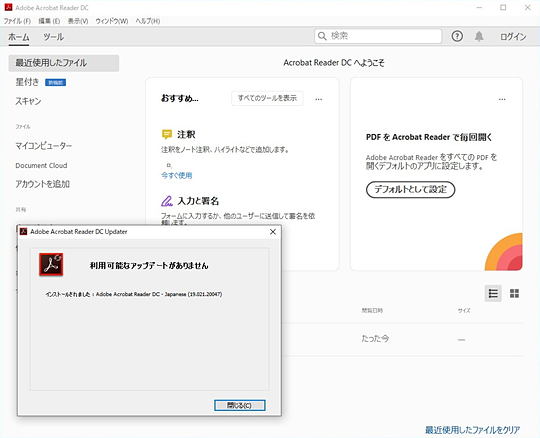Viewport: 540px width, 438px height.
Task: Click the search magnifier icon
Action: pos(322,36)
